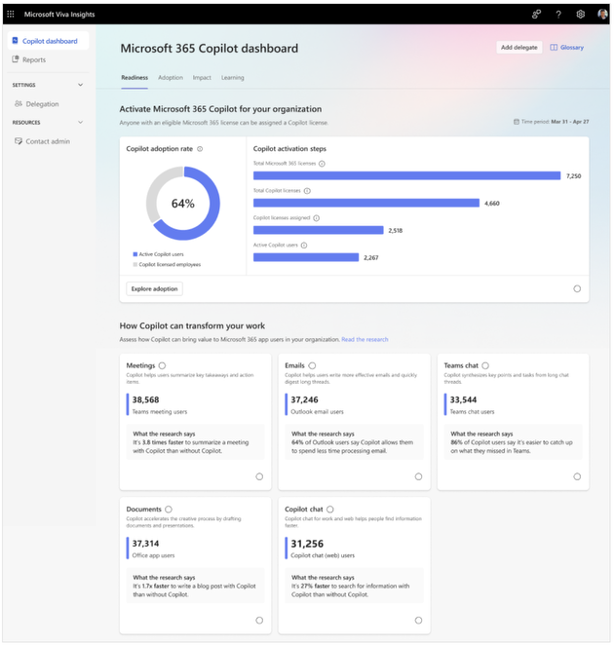Switch to the Adoption tab

(x=170, y=77)
